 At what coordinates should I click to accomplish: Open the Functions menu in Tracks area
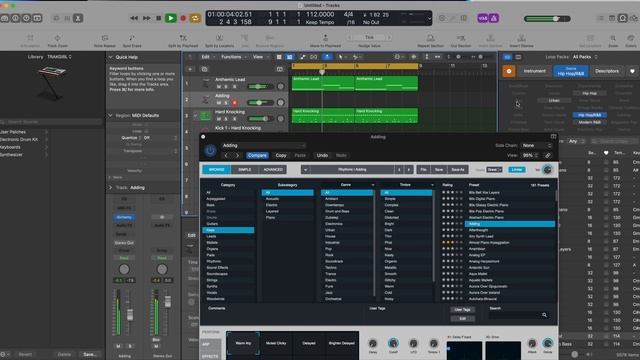pyautogui.click(x=233, y=57)
